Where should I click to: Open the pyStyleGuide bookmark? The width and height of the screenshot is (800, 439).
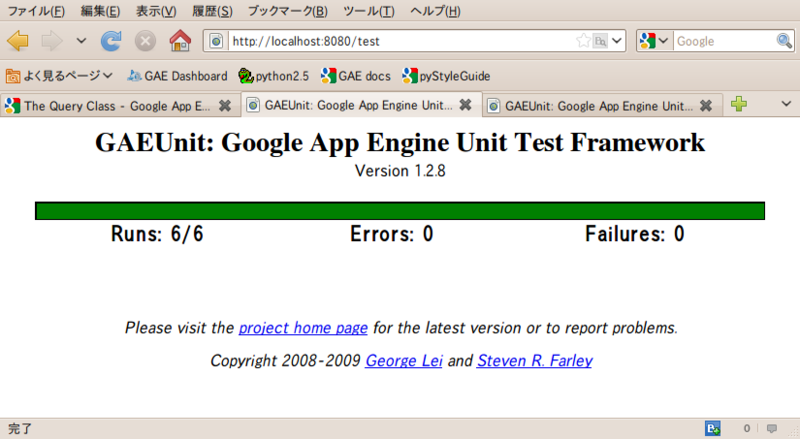click(446, 76)
